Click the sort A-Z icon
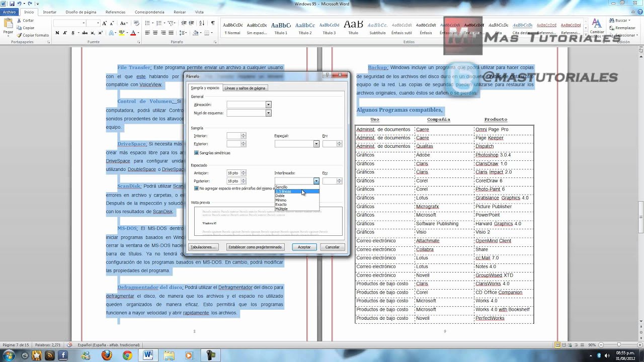The height and width of the screenshot is (362, 644). [202, 23]
